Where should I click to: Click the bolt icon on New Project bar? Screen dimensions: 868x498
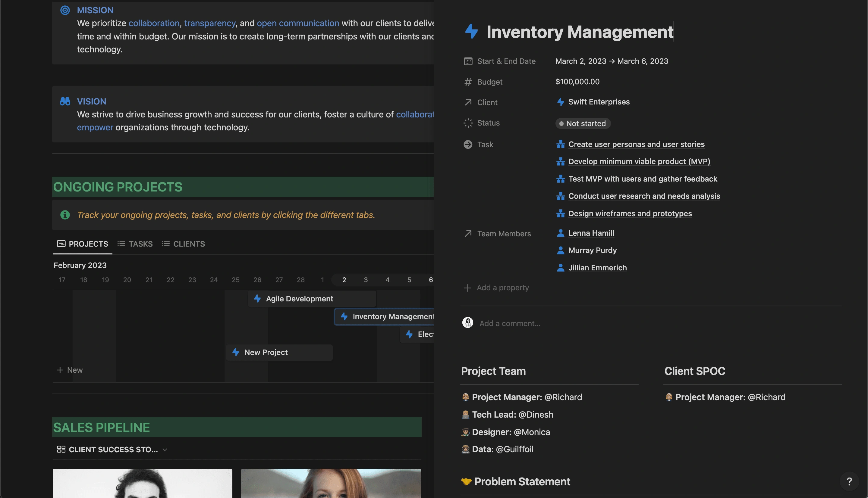tap(235, 352)
